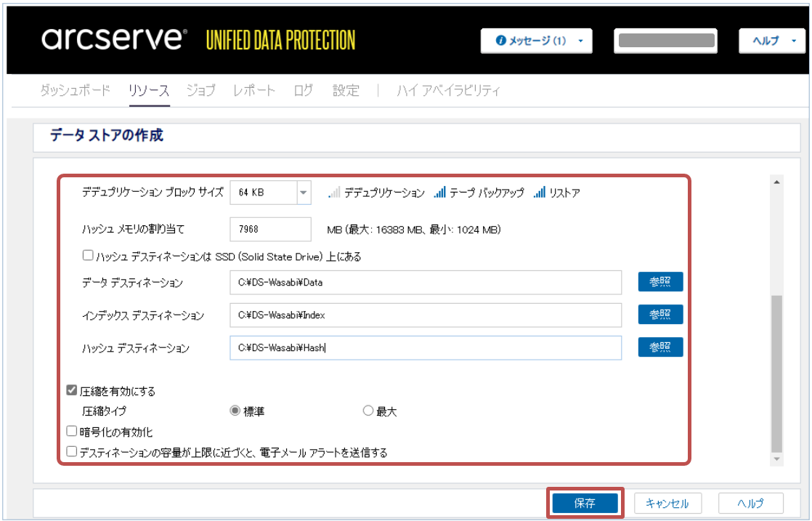Click 参照 beside the Data destination
The width and height of the screenshot is (812, 521).
point(660,282)
